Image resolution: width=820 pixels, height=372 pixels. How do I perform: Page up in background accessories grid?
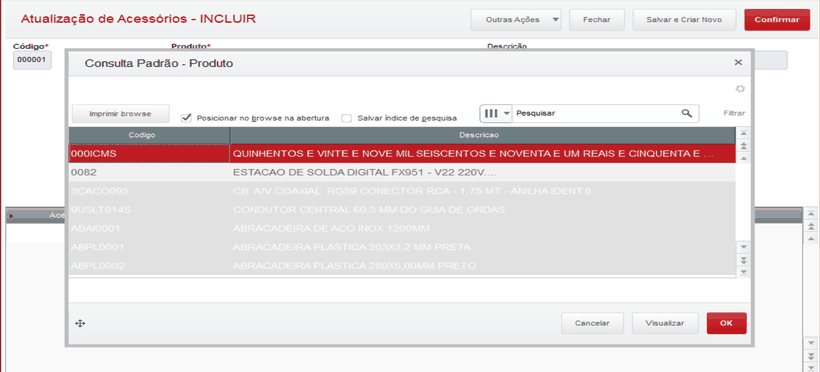810,226
